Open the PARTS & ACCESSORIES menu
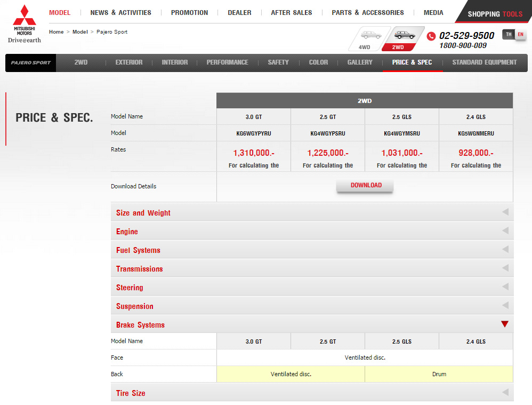The image size is (532, 405). [x=368, y=13]
